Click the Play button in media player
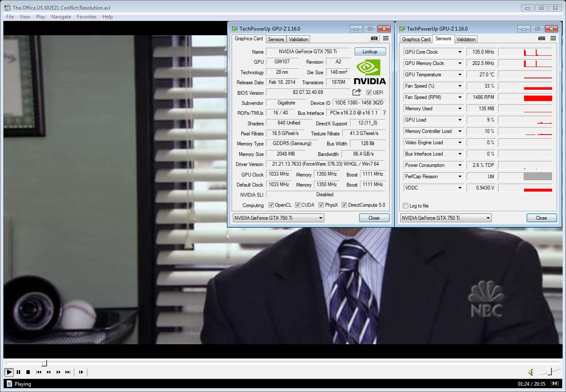Image resolution: width=566 pixels, height=392 pixels. point(9,372)
